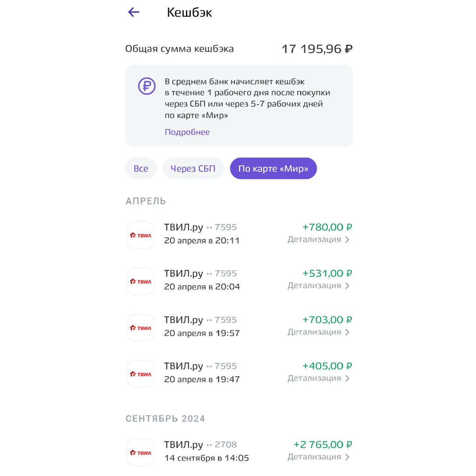View Детализация for +405,00 ₽ cashback
Screen dimensions: 476x476
click(x=318, y=378)
